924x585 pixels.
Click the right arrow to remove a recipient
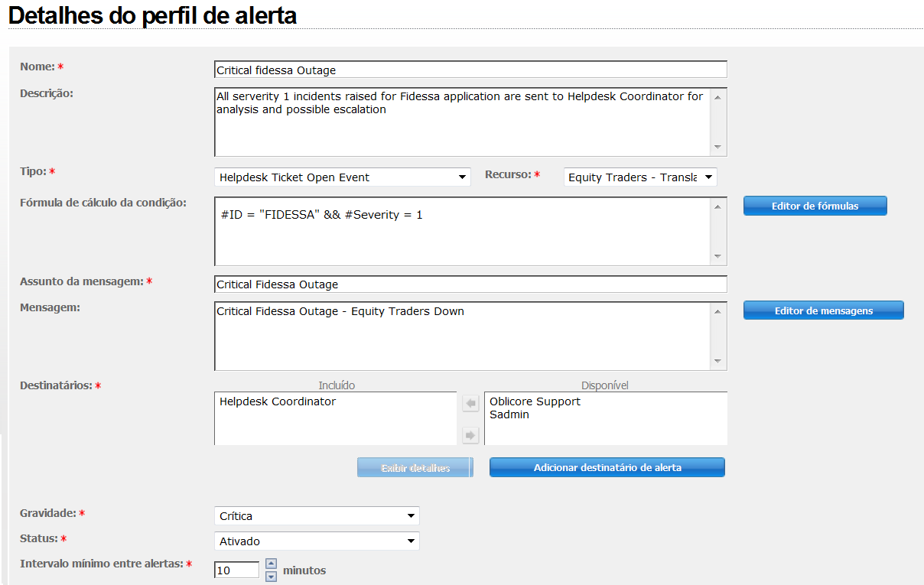470,434
